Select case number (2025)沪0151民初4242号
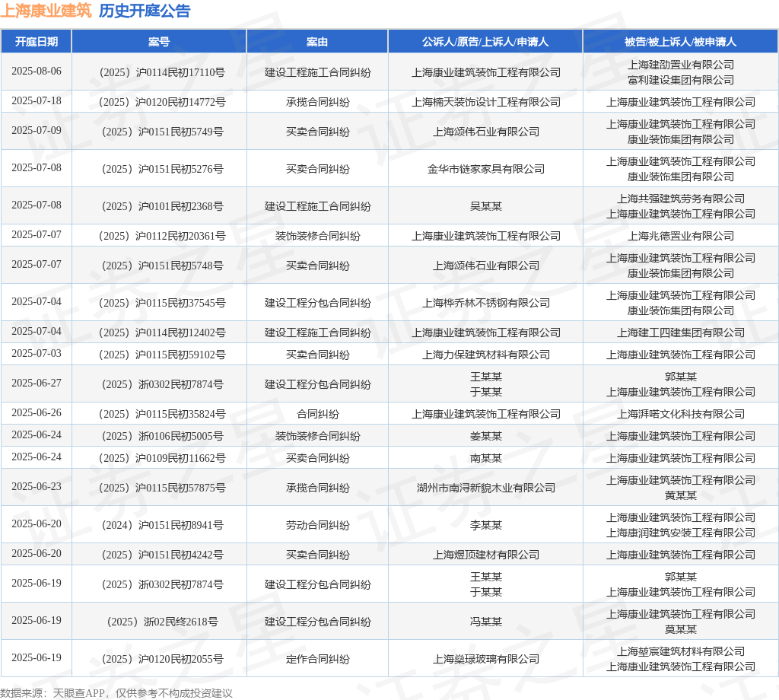Viewport: 779px width, 700px height. pyautogui.click(x=162, y=555)
